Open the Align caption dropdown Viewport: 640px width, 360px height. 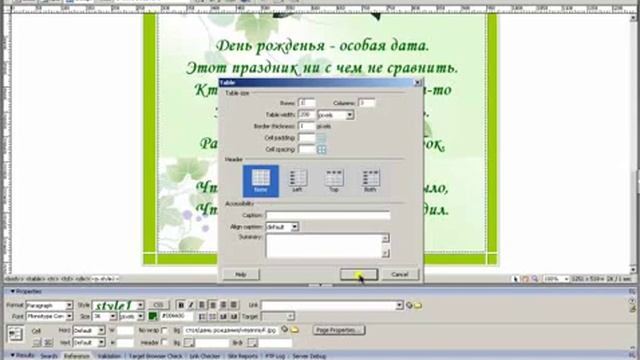294,227
